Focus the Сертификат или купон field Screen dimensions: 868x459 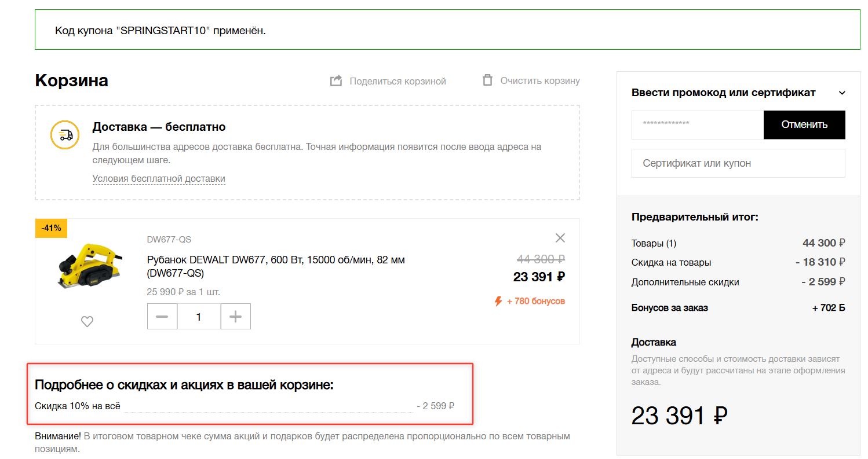point(738,163)
